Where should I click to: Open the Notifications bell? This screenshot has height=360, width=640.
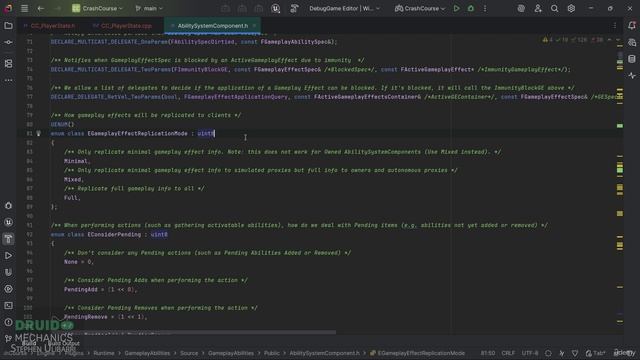(x=632, y=26)
